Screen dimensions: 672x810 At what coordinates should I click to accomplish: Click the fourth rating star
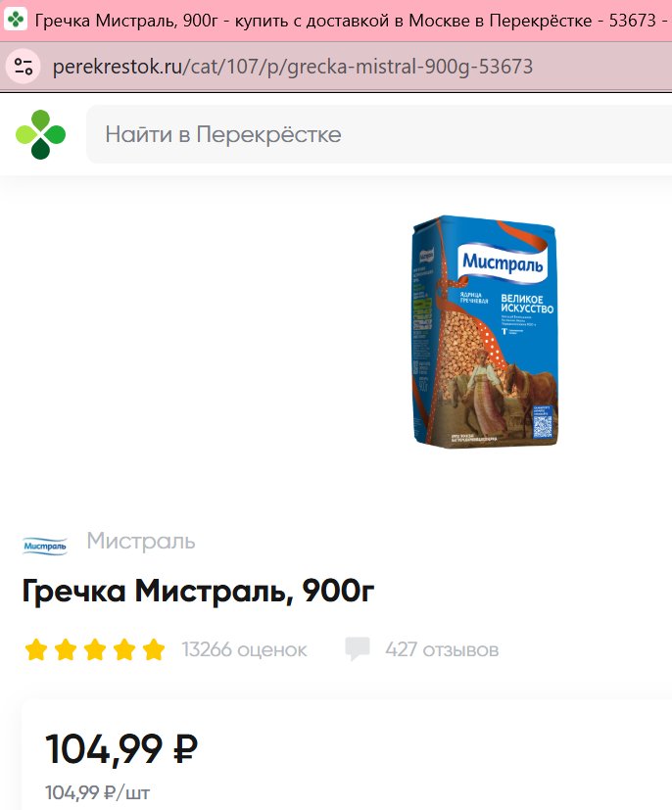[124, 649]
